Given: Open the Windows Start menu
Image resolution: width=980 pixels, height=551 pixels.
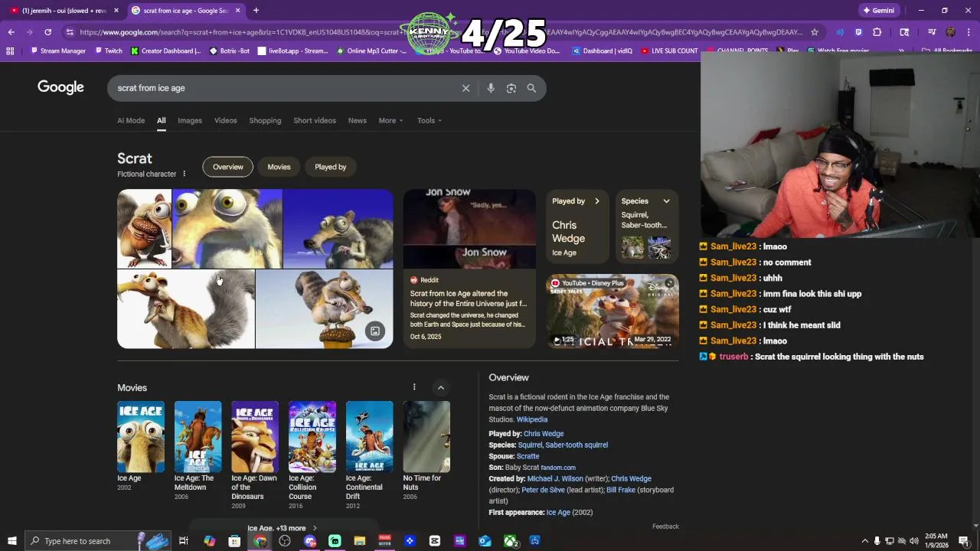Looking at the screenshot, I should [11, 541].
